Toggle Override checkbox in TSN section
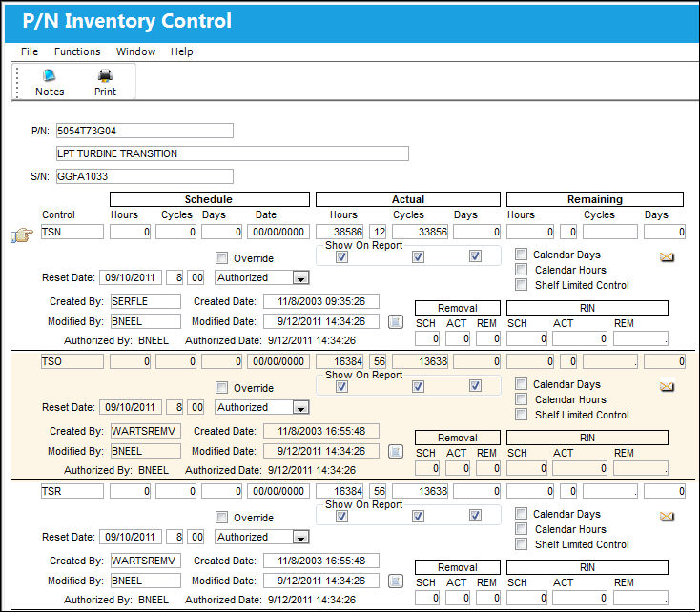 [221, 257]
